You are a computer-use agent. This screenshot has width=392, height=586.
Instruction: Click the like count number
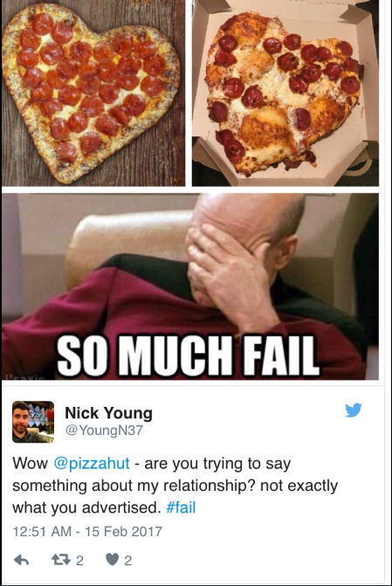tap(127, 560)
